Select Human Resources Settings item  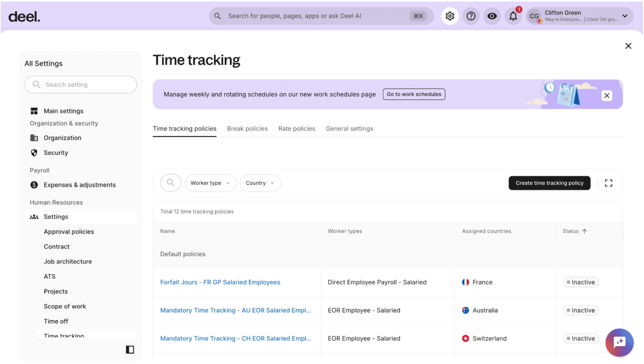pyautogui.click(x=81, y=217)
